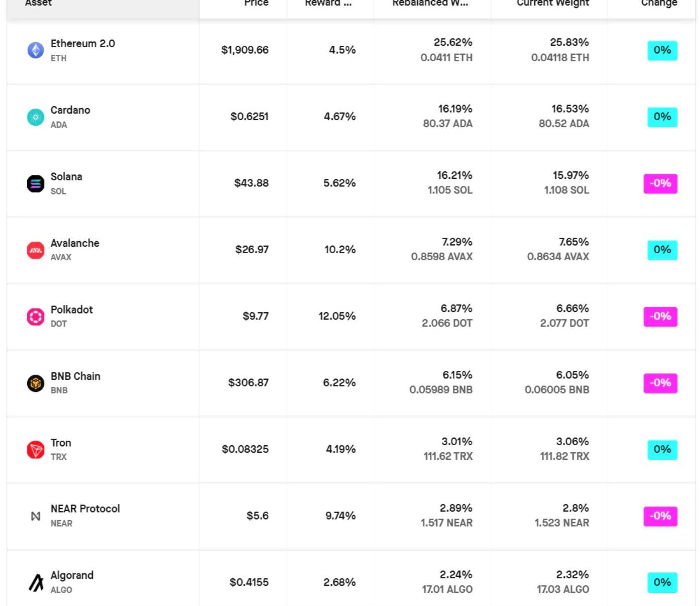The image size is (700, 606).
Task: Click the Cardano ADA logo icon
Action: [x=35, y=117]
